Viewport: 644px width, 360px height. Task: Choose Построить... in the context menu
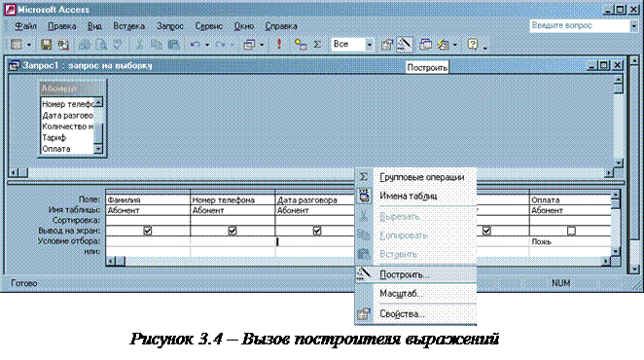tap(416, 274)
